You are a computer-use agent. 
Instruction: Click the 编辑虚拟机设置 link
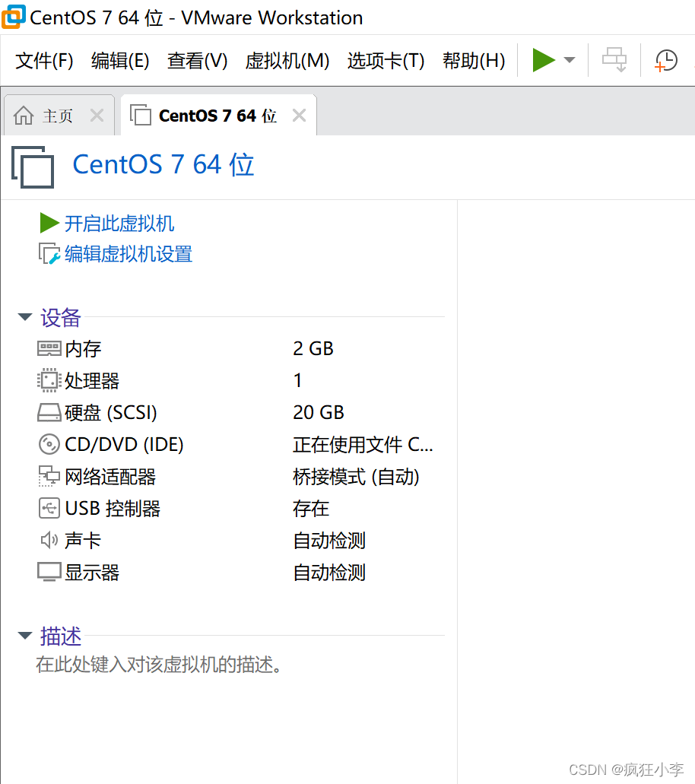coord(129,254)
